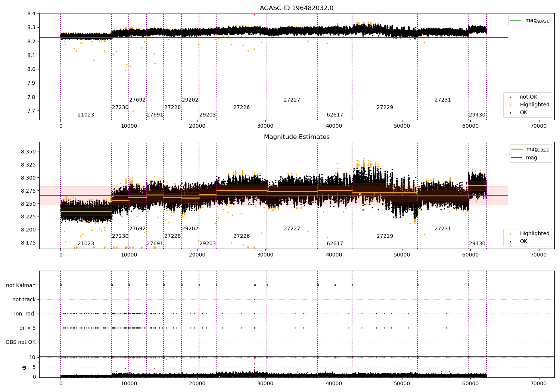
Task: Select the mag AGASC legend entry in top panel
Action: coord(530,21)
